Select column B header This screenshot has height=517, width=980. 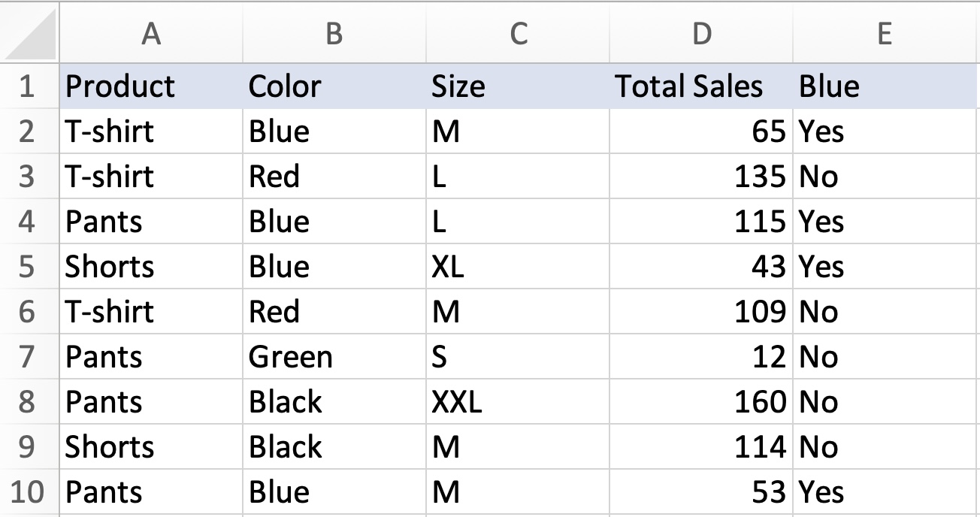tap(334, 33)
